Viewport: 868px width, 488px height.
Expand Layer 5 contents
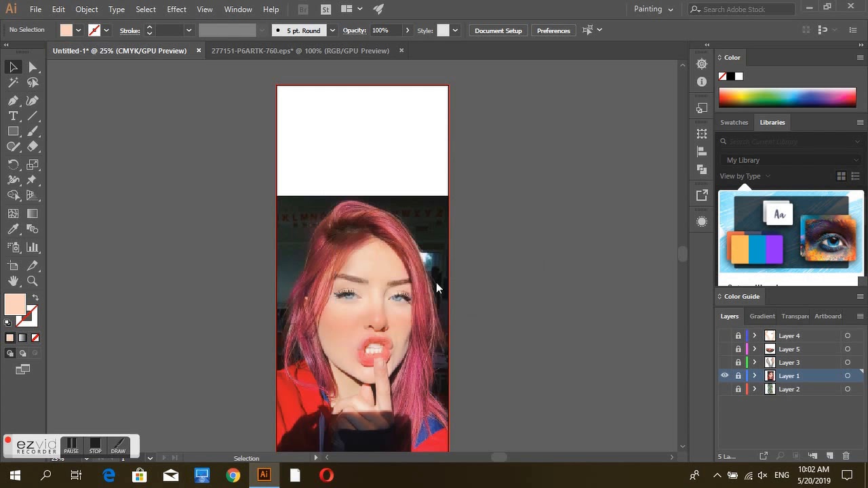(754, 349)
